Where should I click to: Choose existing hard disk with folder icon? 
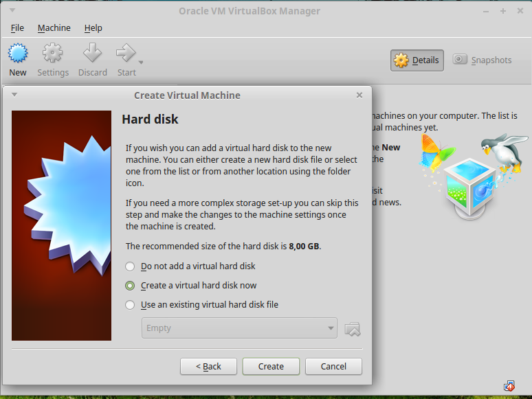click(353, 329)
